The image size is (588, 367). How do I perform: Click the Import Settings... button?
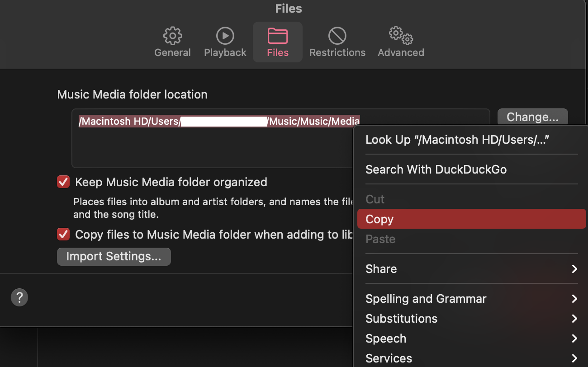(114, 256)
